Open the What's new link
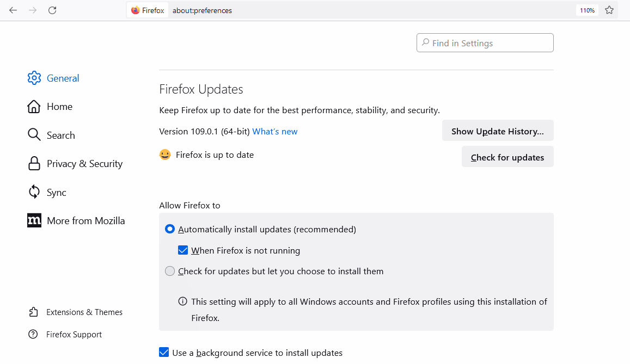Screen dimensions: 630x364 tap(274, 131)
